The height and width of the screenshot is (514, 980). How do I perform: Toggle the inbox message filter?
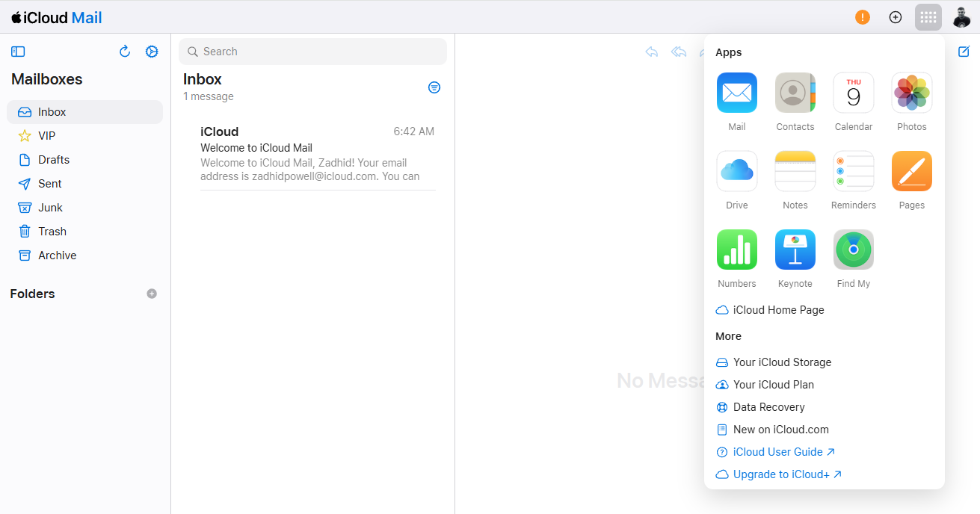[x=434, y=87]
